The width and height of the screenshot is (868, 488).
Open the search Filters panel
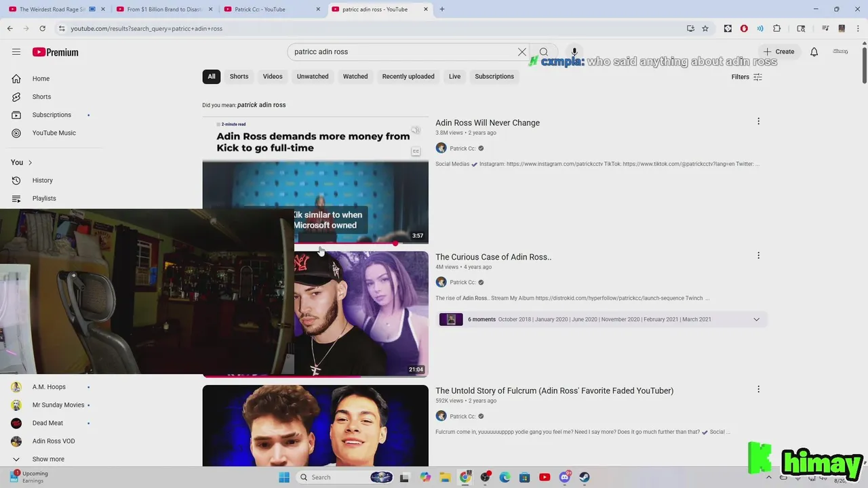click(x=747, y=77)
